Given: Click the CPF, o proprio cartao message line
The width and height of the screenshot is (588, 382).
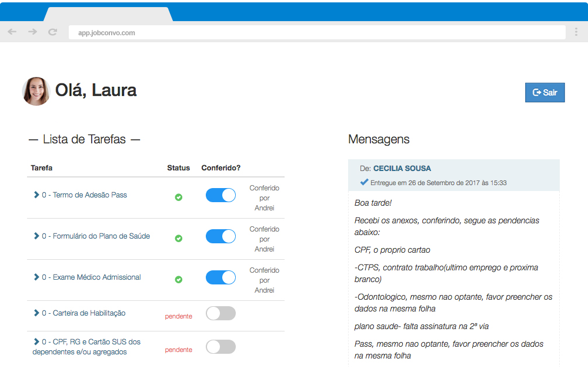Looking at the screenshot, I should pos(392,250).
